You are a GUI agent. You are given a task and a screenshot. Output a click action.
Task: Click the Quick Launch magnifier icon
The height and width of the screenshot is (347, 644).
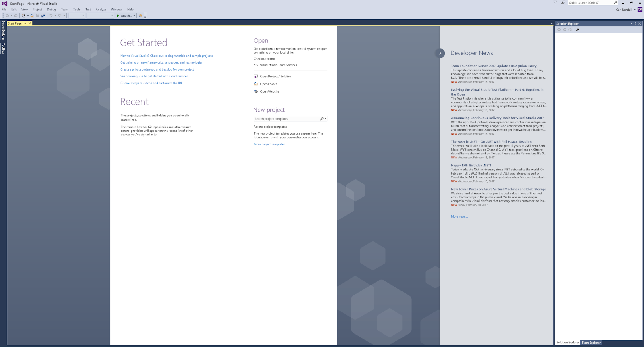[615, 2]
